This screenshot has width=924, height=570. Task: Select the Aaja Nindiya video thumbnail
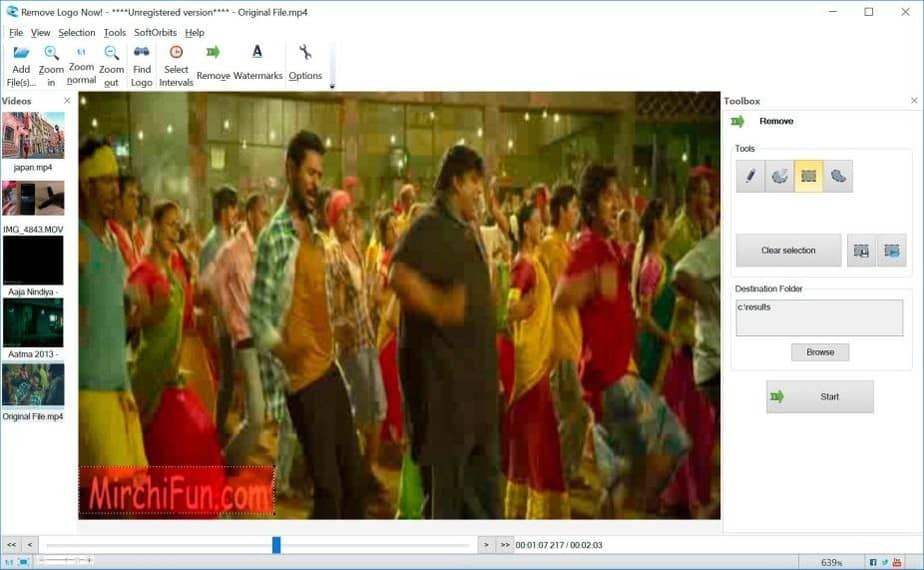[33, 261]
